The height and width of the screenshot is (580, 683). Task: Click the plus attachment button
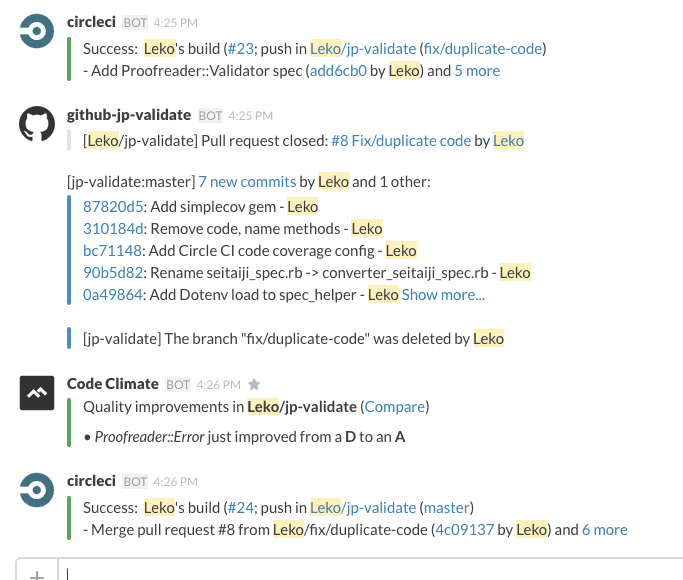(x=37, y=573)
